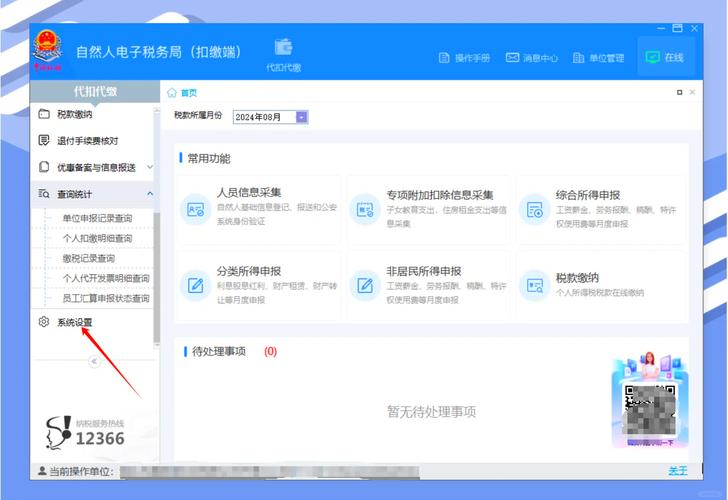Open 操作手册 manual
728x500 pixels.
click(464, 58)
